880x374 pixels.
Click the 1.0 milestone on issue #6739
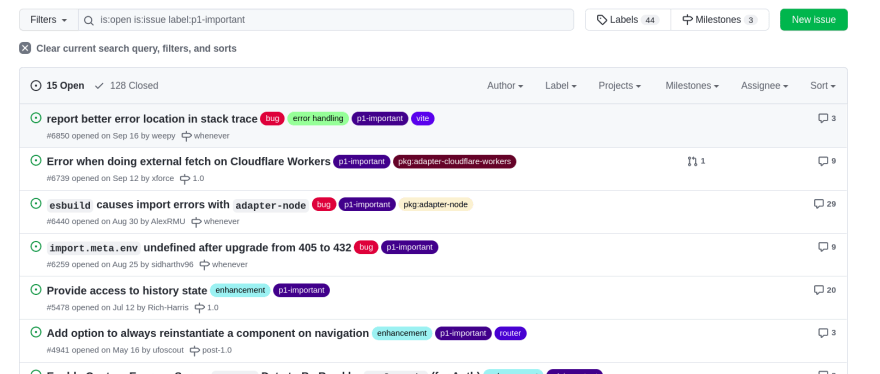[x=192, y=179]
